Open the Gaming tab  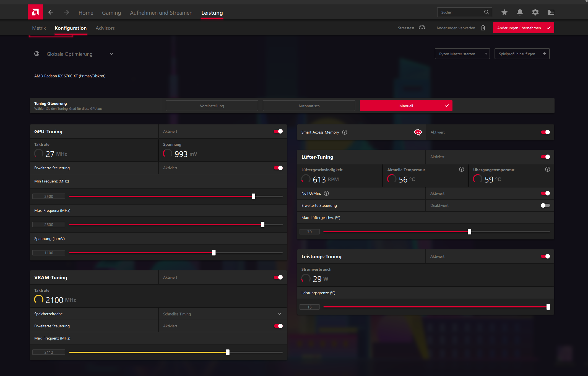111,13
